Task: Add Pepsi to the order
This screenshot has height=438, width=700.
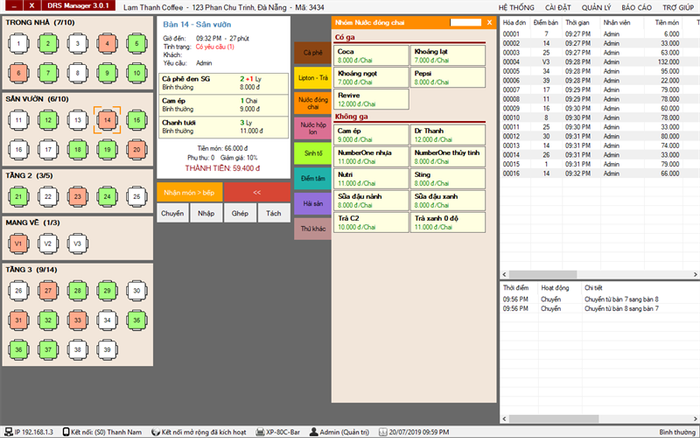Action: pyautogui.click(x=447, y=78)
